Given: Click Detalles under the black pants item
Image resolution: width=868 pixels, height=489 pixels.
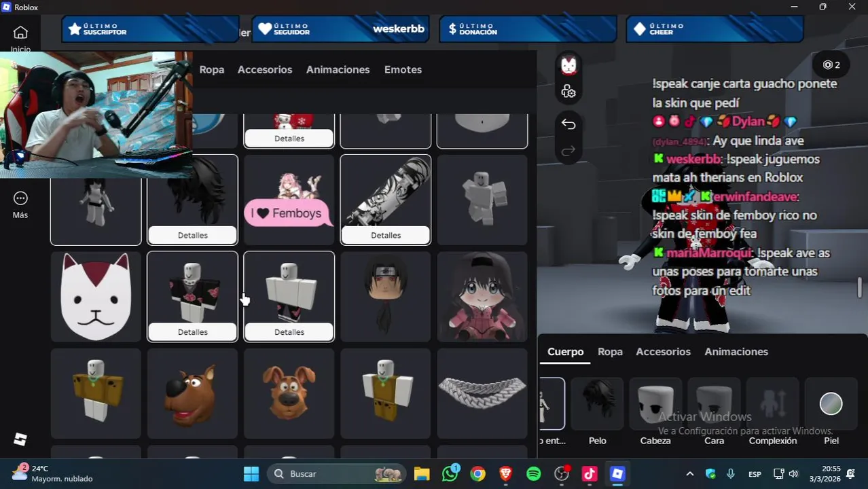Looking at the screenshot, I should pos(289,332).
